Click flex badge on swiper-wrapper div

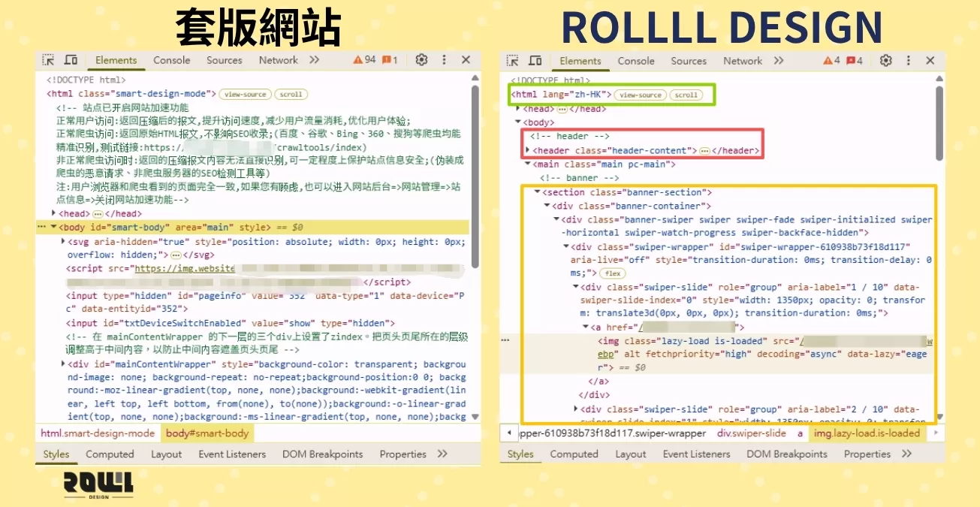pyautogui.click(x=614, y=273)
